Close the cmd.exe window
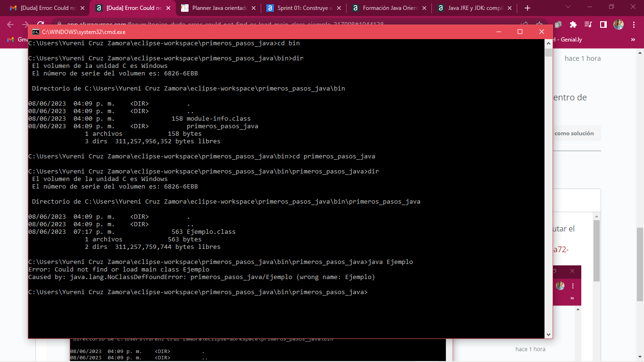 tap(542, 32)
